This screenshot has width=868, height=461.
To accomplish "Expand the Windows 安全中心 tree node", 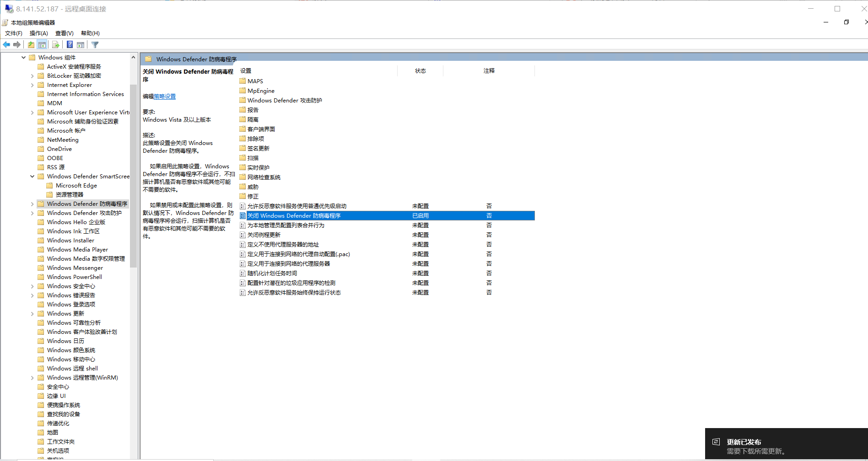I will coord(32,286).
